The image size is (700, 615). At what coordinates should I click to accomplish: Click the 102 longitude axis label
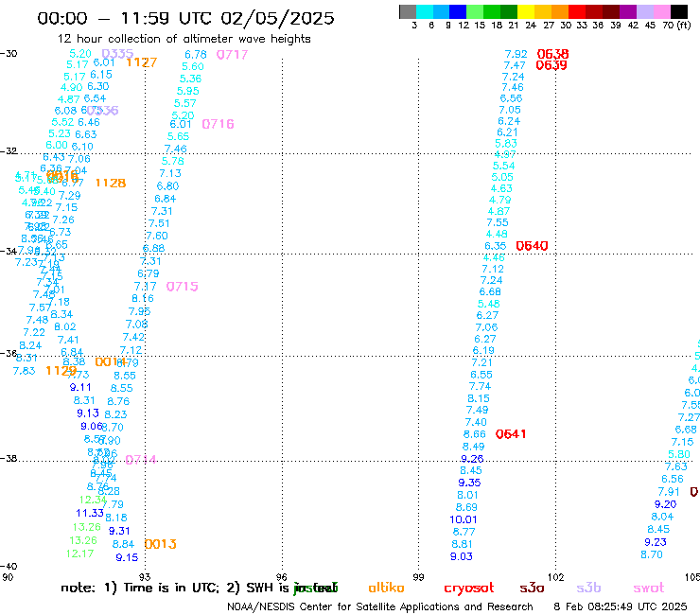point(556,577)
